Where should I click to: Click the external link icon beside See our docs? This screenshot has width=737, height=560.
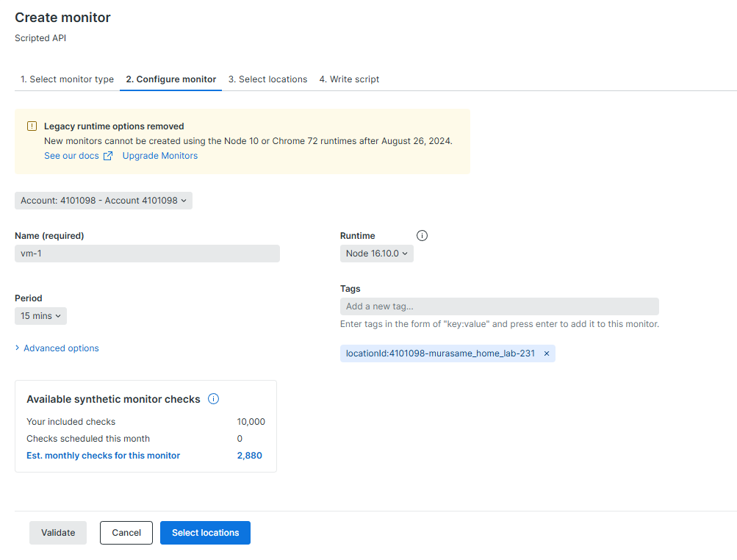(x=108, y=156)
